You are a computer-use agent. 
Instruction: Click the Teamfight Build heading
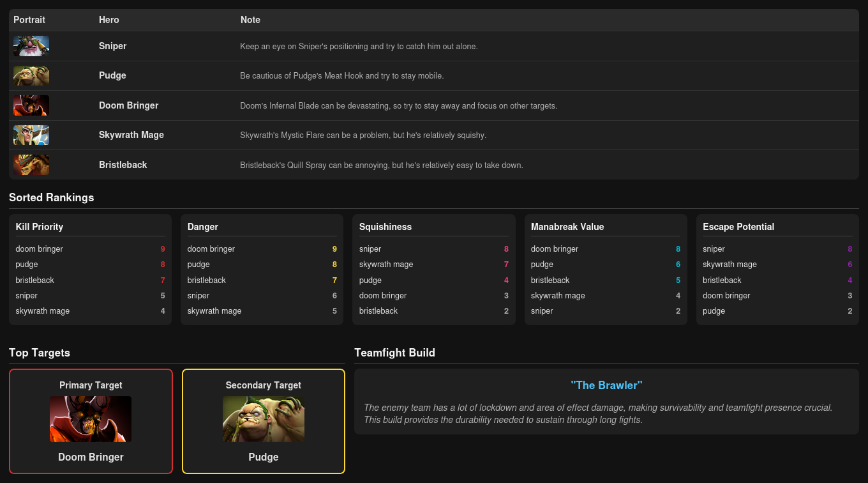pos(394,353)
